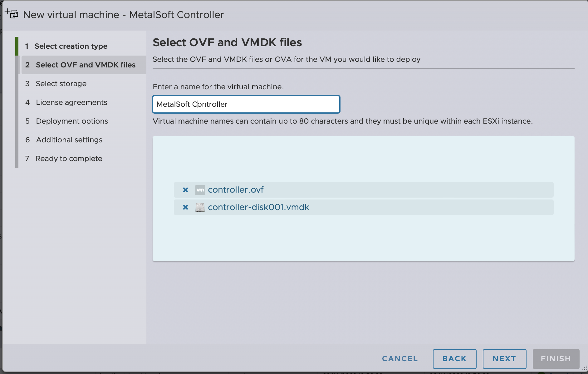Click the new virtual machine title icon
The height and width of the screenshot is (374, 588).
coord(12,14)
